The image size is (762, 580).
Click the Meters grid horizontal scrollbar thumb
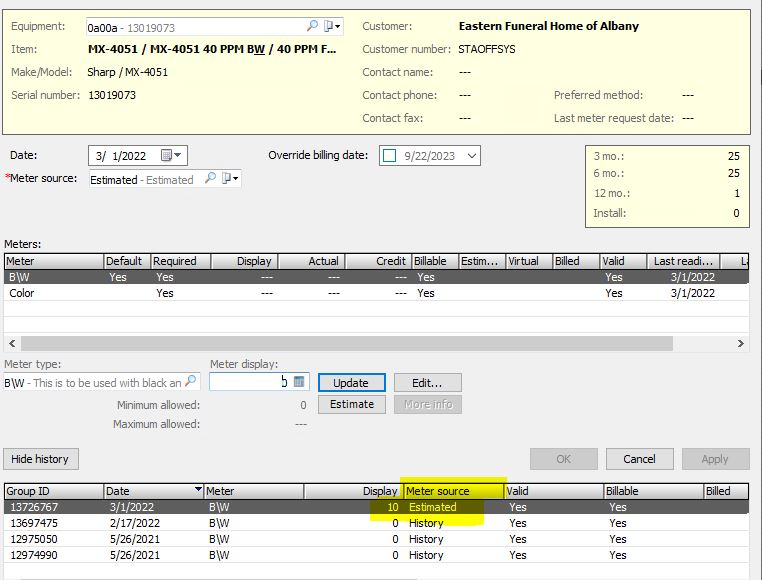click(x=346, y=343)
